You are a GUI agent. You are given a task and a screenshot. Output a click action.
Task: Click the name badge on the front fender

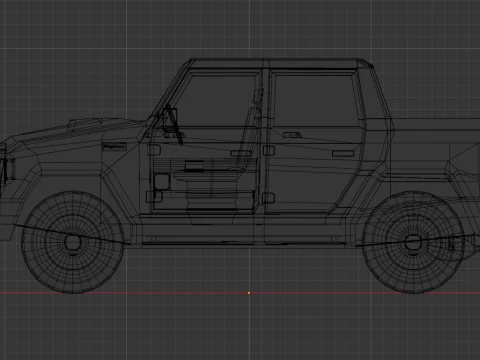click(114, 146)
